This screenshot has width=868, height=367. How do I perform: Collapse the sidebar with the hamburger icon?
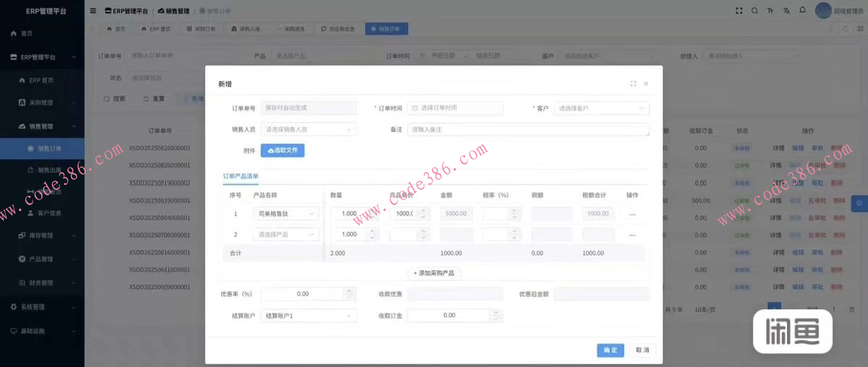coord(93,11)
